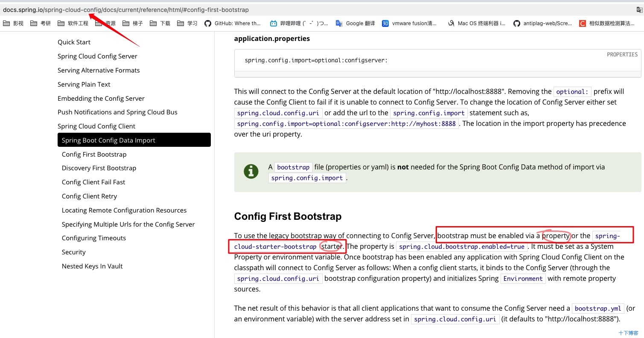
Task: Click the application.properties heading
Action: (272, 38)
